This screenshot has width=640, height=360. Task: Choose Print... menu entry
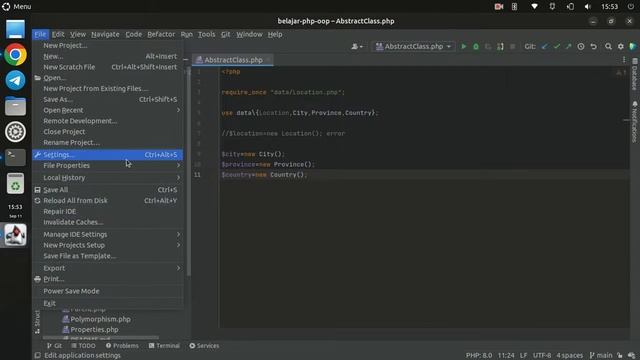(108, 279)
